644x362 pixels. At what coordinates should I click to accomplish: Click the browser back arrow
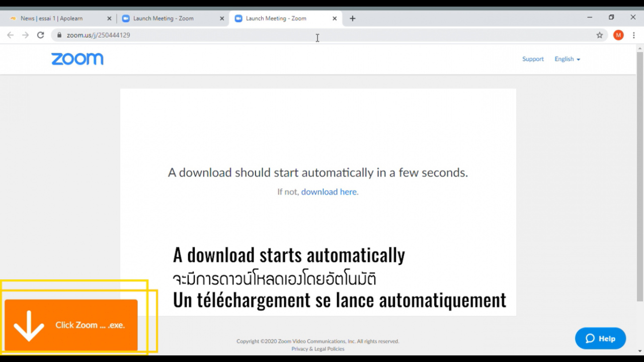pos(11,35)
